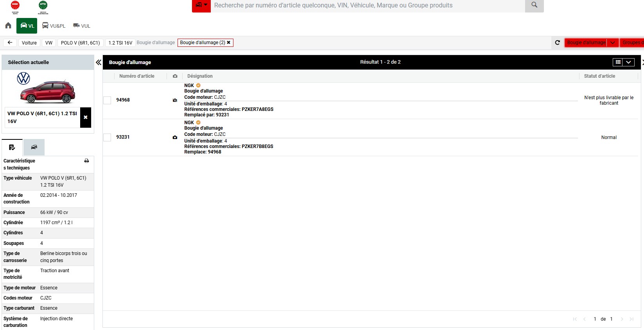Image resolution: width=644 pixels, height=330 pixels.
Task: Click the 'Résultat 1 - 2 de 2' text
Action: coord(380,62)
